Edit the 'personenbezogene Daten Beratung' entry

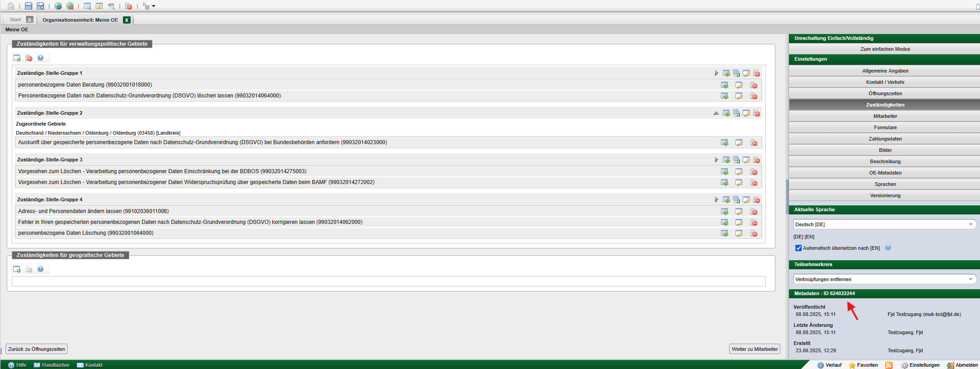pos(739,85)
